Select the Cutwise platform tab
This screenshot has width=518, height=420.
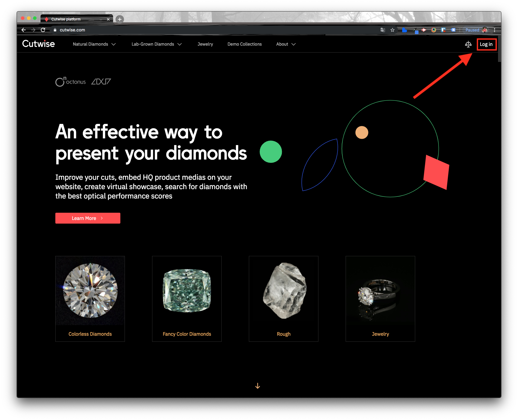pyautogui.click(x=77, y=19)
